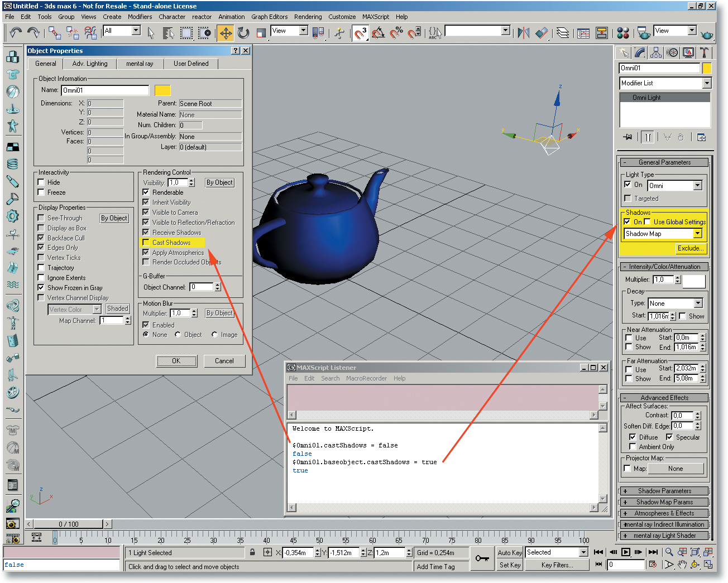
Task: Open Select by Name list tool
Action: click(168, 33)
